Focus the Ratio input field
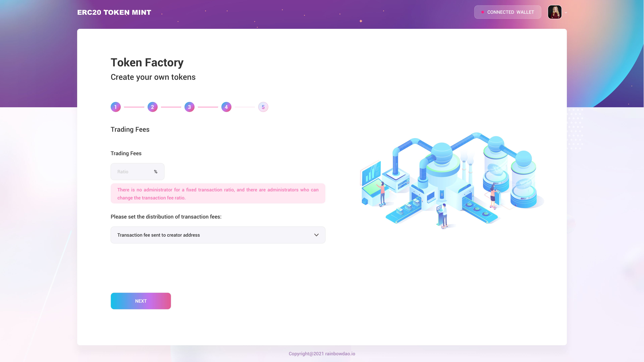The height and width of the screenshot is (362, 644). point(137,172)
